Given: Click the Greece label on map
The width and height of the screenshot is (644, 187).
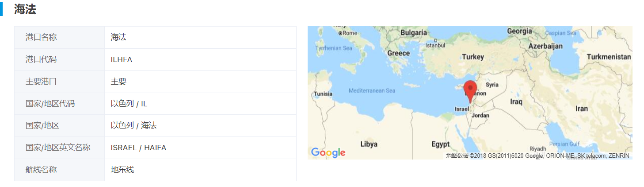Looking at the screenshot, I should click(x=398, y=53).
